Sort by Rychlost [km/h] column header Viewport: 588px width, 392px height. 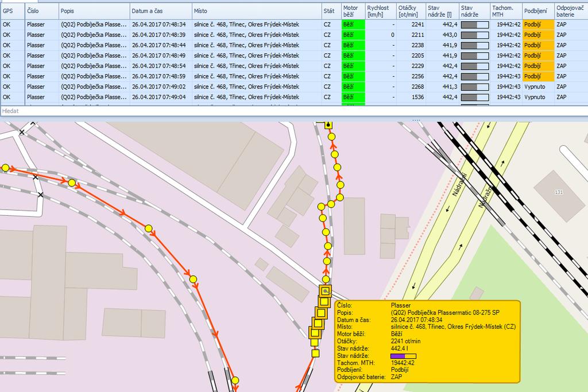381,11
